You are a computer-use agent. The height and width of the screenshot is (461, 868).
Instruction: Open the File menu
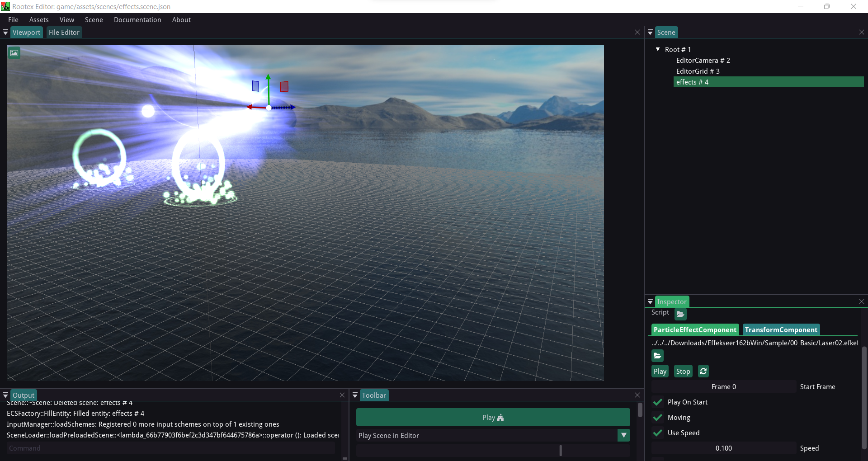(x=13, y=19)
